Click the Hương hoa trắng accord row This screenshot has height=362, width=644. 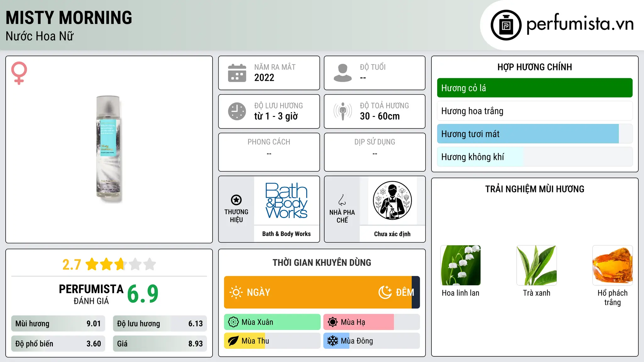click(535, 111)
